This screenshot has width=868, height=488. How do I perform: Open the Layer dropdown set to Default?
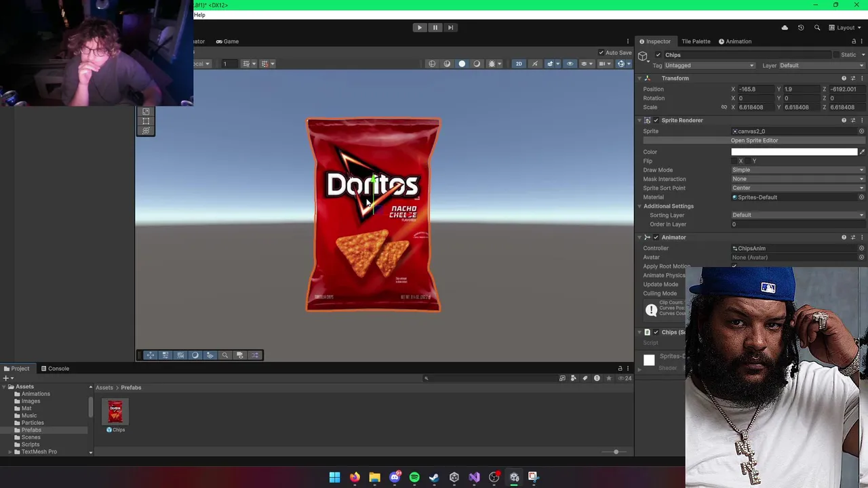[821, 66]
